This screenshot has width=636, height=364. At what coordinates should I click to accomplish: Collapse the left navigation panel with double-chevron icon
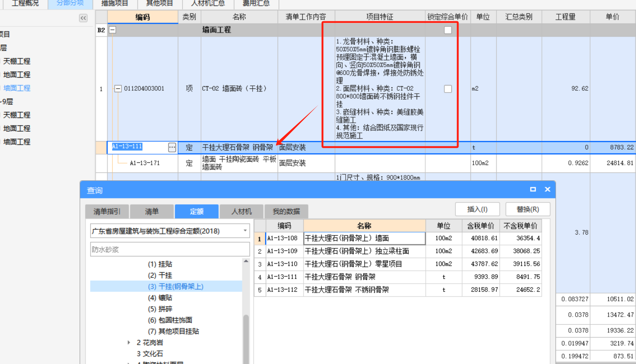pos(83,18)
